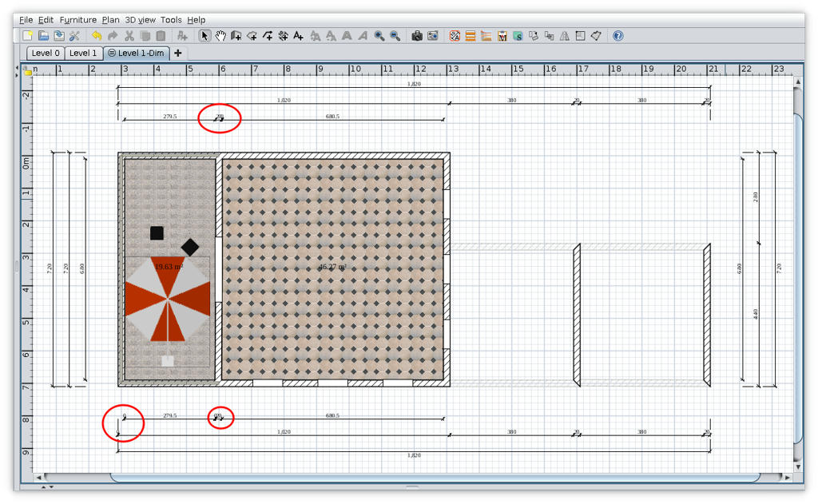Select the black square furniture item

157,232
